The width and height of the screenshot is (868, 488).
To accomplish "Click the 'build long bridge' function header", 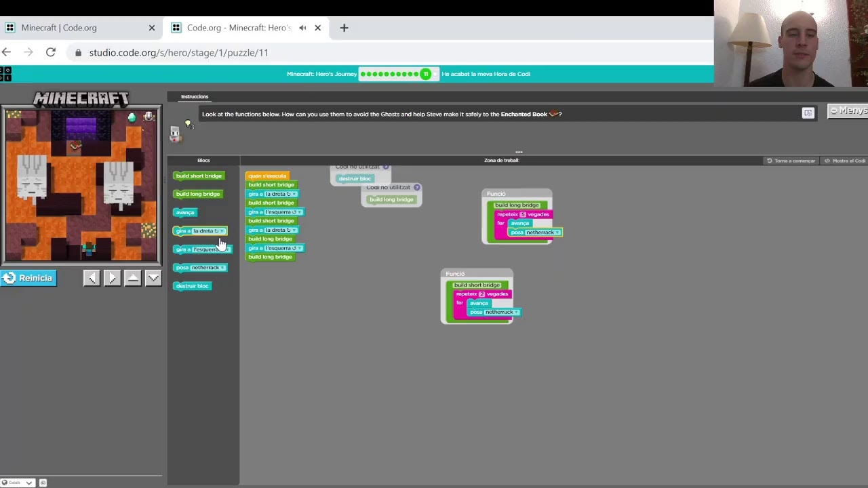I will [x=517, y=205].
